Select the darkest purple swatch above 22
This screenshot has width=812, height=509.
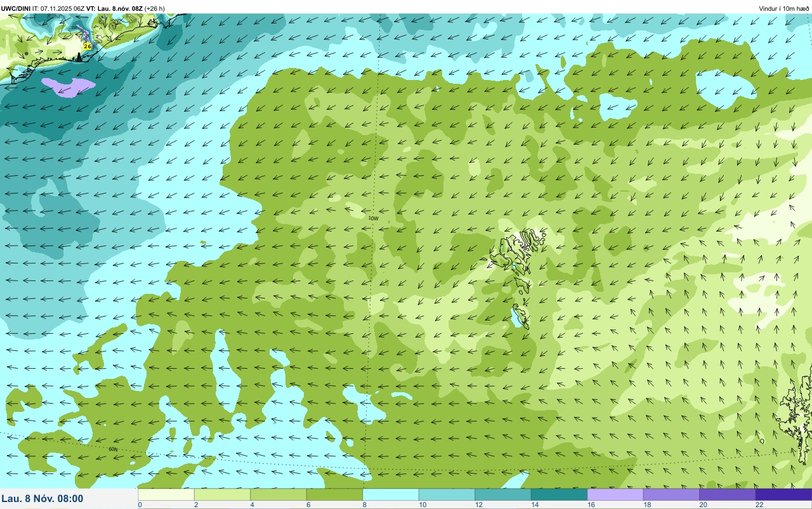tap(783, 494)
